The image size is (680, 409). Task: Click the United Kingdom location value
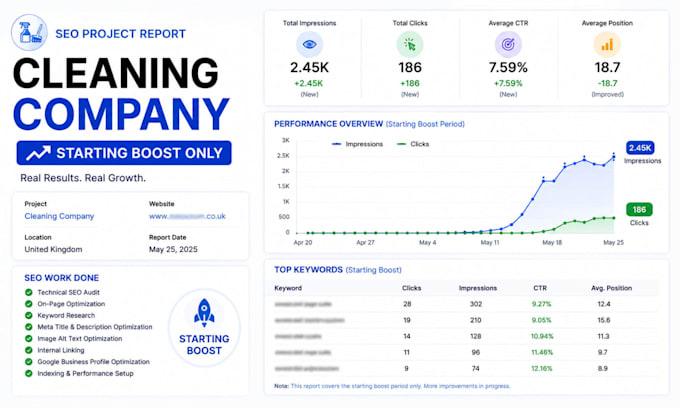click(53, 249)
